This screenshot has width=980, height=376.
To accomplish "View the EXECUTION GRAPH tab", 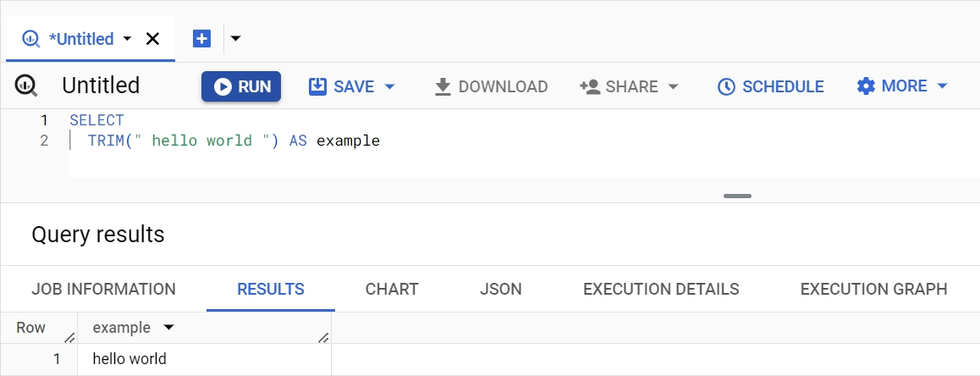I will pyautogui.click(x=873, y=289).
